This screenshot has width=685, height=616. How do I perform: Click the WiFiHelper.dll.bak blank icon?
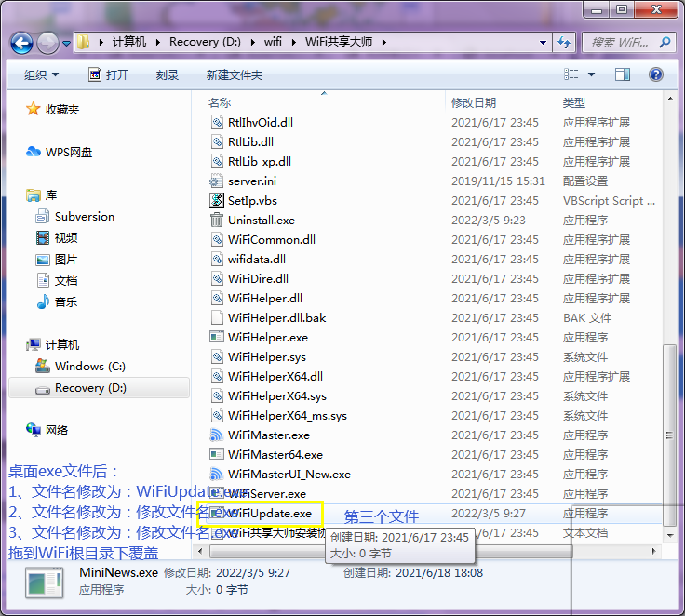click(217, 317)
